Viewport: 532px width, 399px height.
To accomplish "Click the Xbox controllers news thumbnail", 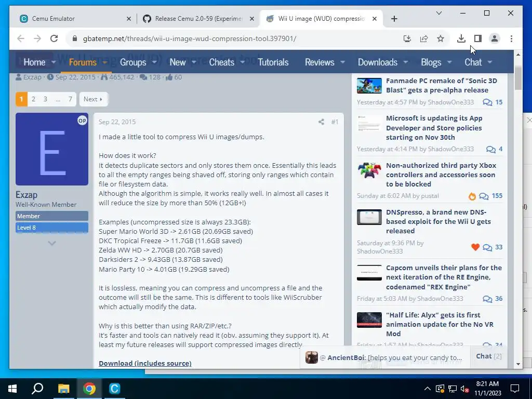I will tap(369, 170).
